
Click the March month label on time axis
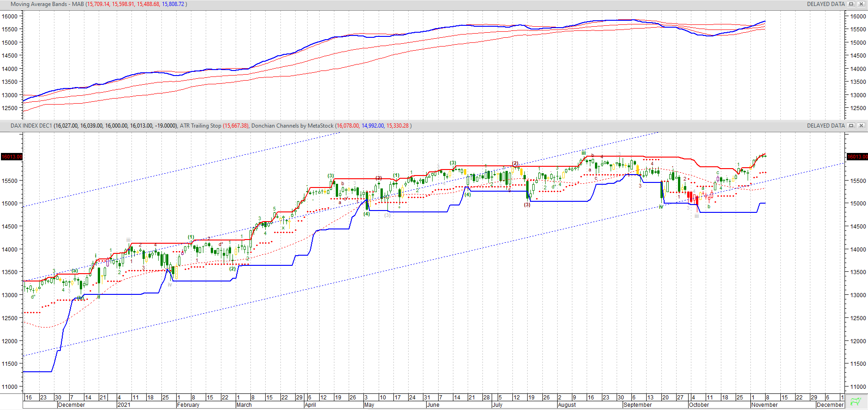click(244, 405)
